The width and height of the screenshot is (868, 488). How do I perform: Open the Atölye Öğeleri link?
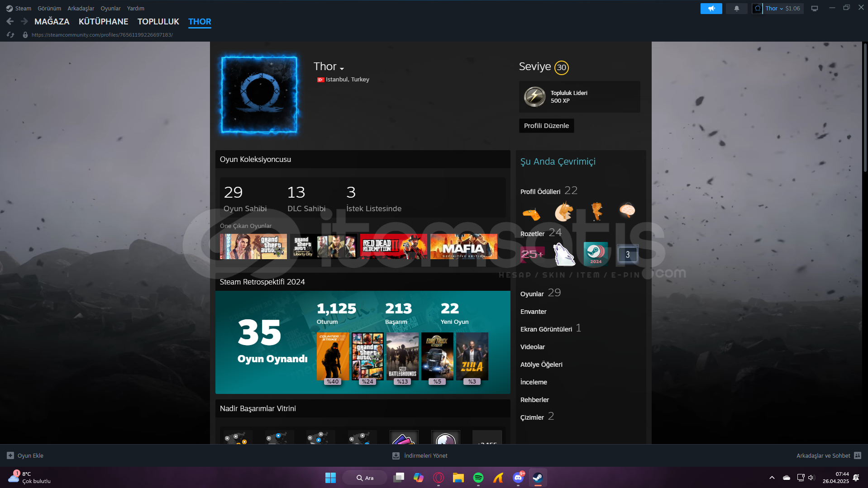[541, 365]
